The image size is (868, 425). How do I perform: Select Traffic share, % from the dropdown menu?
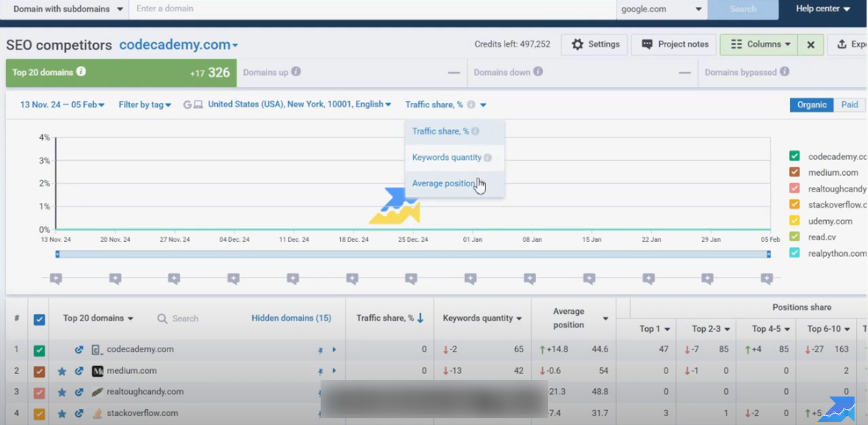(x=454, y=131)
